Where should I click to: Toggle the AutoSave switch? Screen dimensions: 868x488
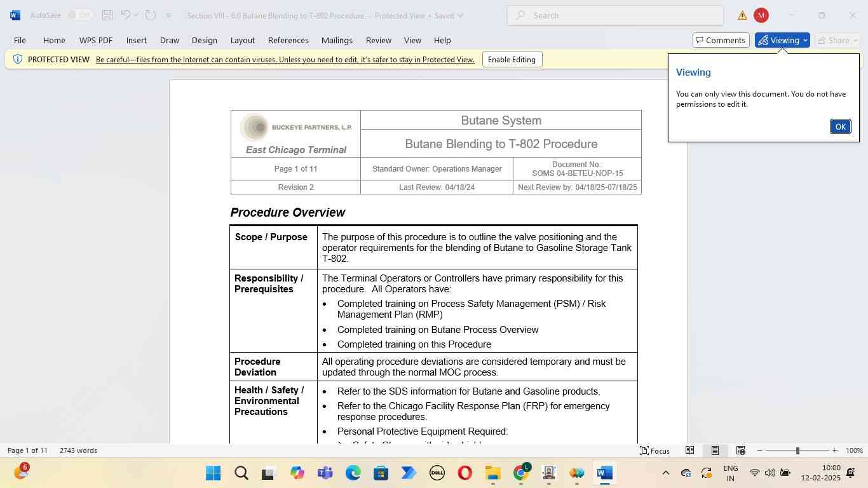(x=79, y=15)
